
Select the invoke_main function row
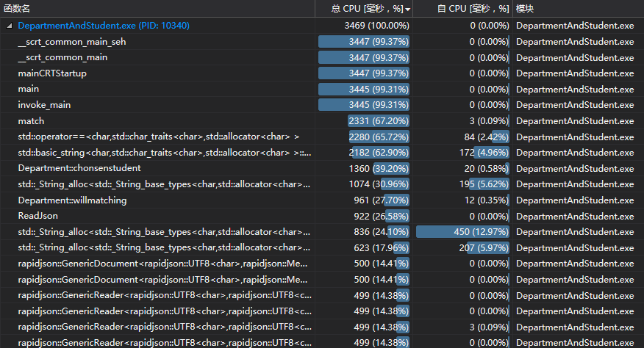322,105
